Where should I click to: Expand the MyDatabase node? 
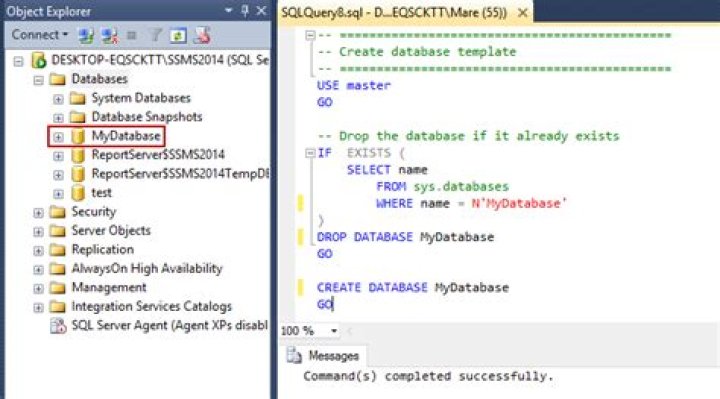coord(58,137)
